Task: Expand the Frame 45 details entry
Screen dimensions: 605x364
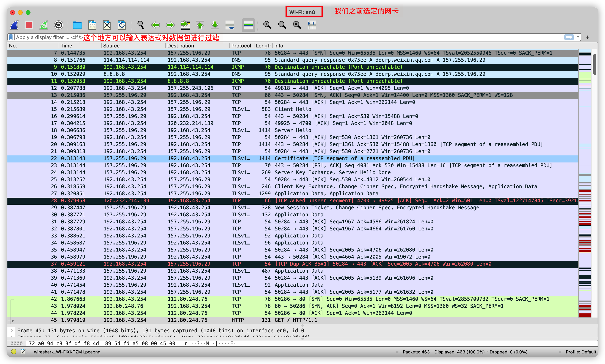Action: pyautogui.click(x=12, y=330)
